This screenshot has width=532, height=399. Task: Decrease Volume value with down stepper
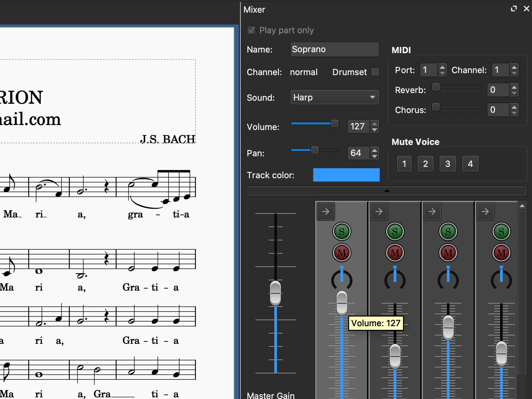coord(374,130)
